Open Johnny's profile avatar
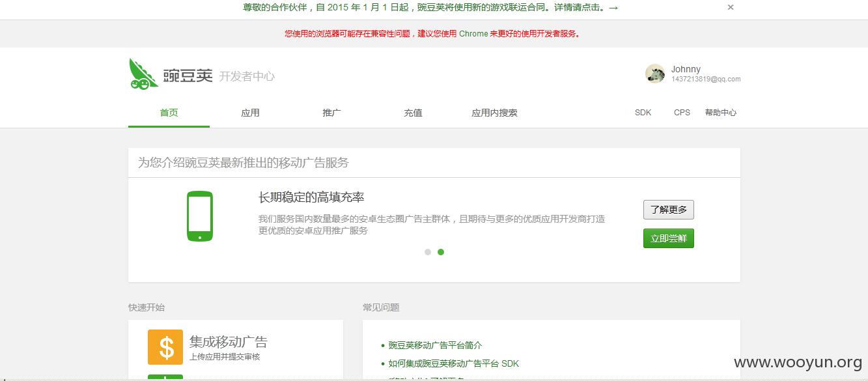 (x=655, y=74)
